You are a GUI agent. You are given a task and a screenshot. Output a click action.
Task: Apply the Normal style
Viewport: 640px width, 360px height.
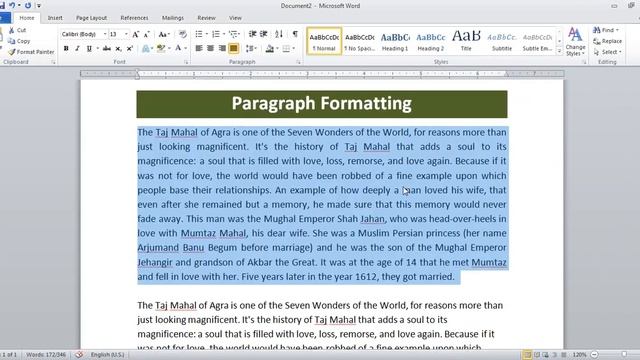click(x=324, y=41)
